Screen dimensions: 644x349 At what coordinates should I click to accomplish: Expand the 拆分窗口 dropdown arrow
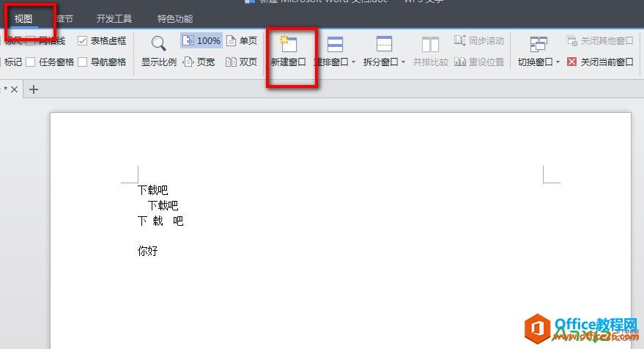coord(403,62)
